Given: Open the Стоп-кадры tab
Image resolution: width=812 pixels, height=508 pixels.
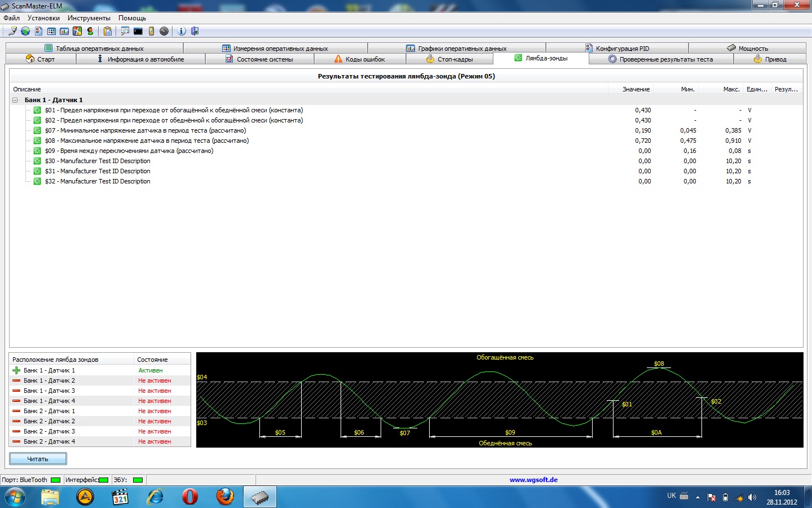Looking at the screenshot, I should click(x=449, y=59).
